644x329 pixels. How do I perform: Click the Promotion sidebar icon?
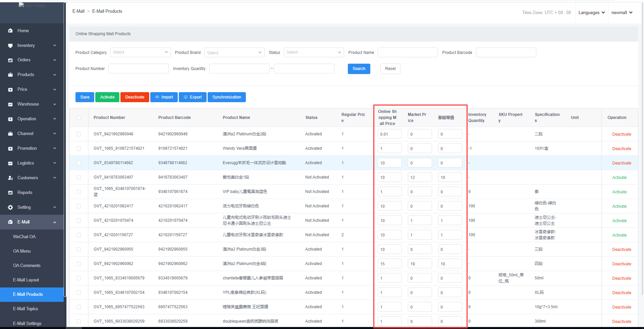pos(10,148)
